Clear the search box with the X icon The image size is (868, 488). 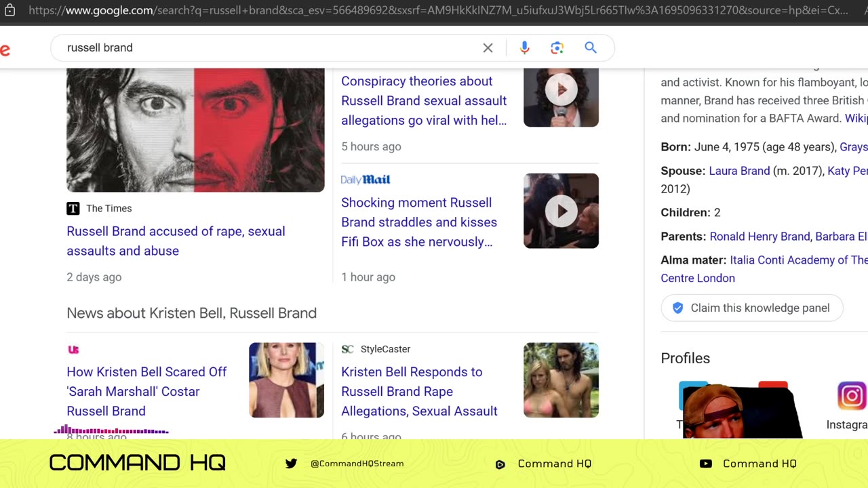pos(488,47)
